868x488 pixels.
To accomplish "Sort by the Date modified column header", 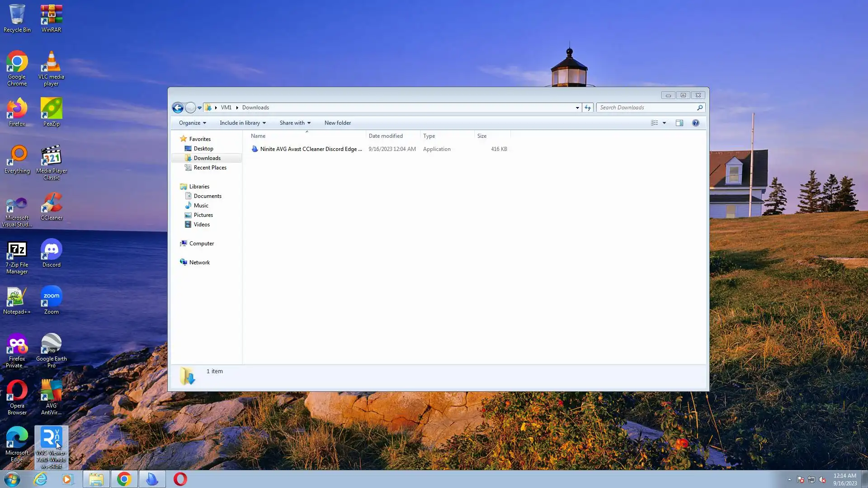I will click(x=386, y=136).
